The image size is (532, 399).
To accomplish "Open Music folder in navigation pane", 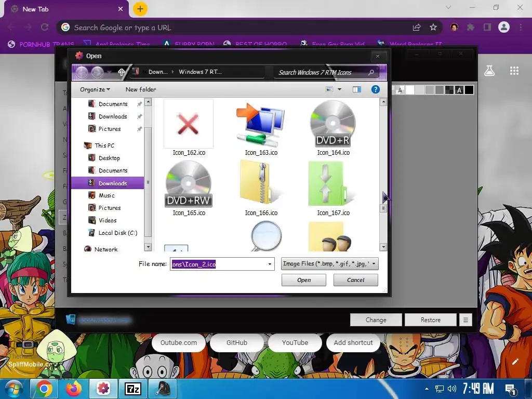I will [x=107, y=195].
